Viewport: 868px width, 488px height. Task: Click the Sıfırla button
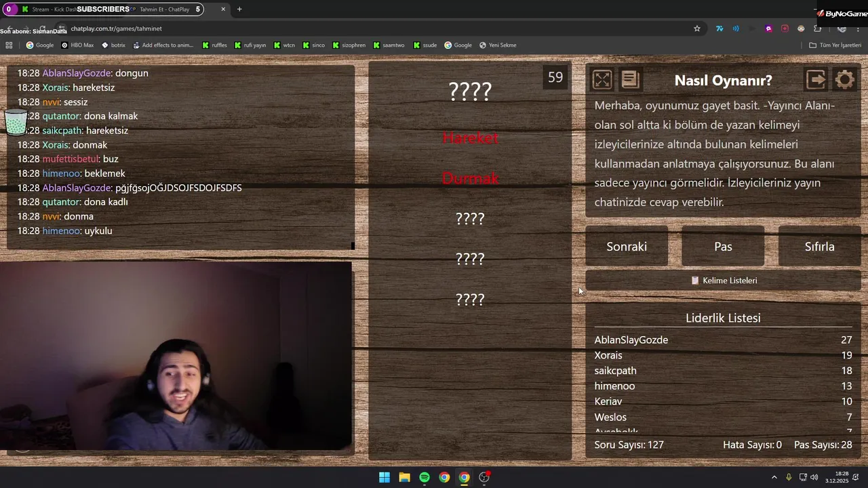pyautogui.click(x=819, y=247)
